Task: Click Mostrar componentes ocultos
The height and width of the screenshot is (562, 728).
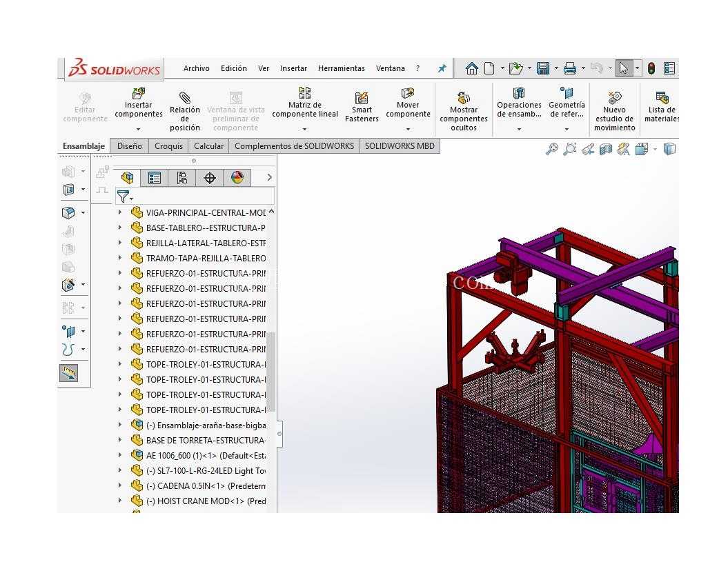Action: tap(463, 112)
